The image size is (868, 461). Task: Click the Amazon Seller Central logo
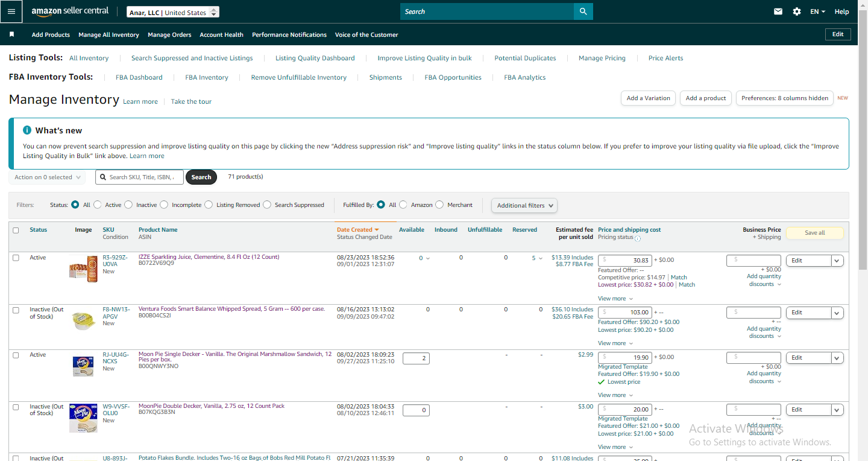[70, 11]
